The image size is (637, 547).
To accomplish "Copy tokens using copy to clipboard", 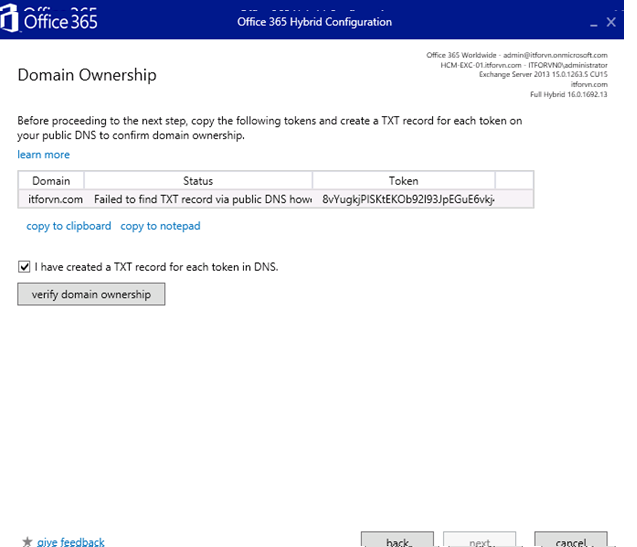I will pos(69,226).
